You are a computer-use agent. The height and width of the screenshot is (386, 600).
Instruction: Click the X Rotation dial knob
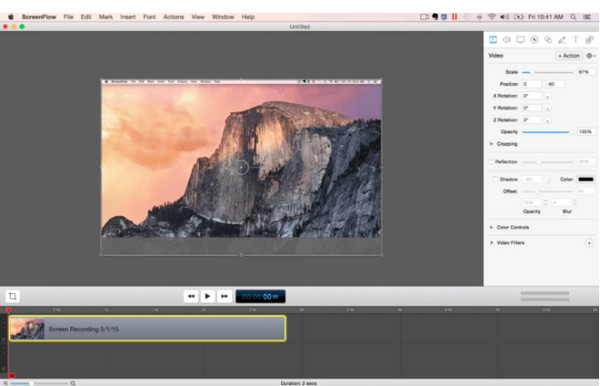tap(548, 96)
